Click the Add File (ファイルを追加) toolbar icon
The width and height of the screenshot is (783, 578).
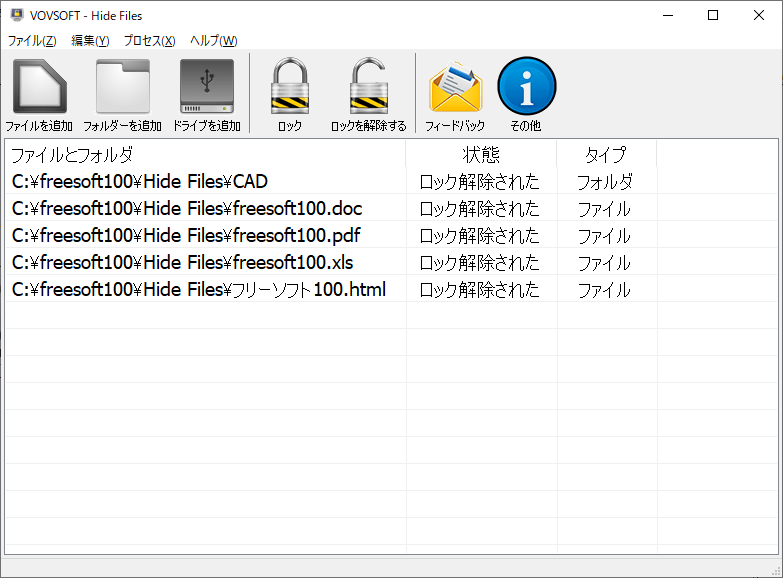(x=39, y=86)
